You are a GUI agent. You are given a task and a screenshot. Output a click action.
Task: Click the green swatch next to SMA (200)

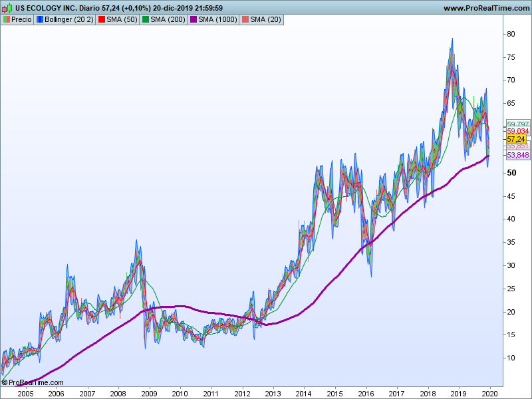tap(146, 20)
